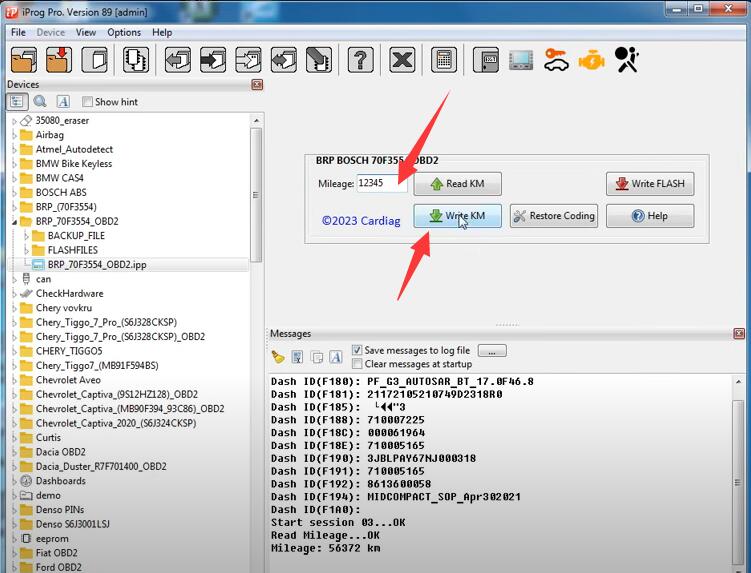The width and height of the screenshot is (751, 573).
Task: Click the Write FLASH button
Action: (650, 183)
